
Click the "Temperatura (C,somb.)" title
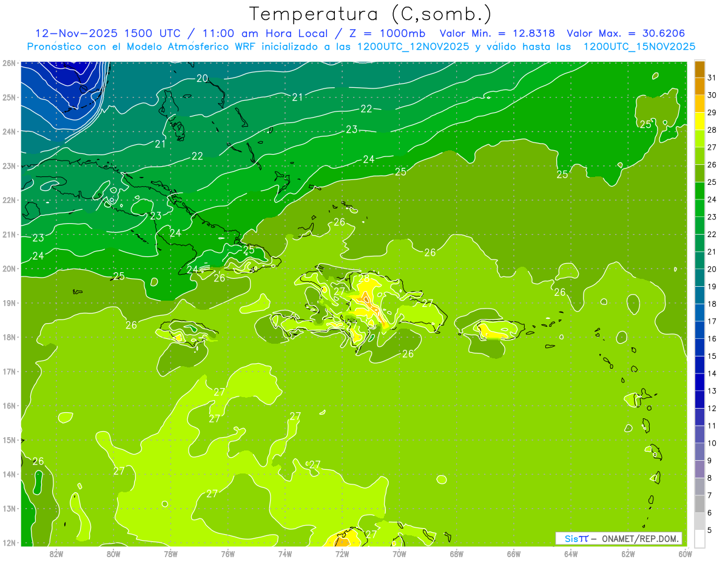click(370, 14)
